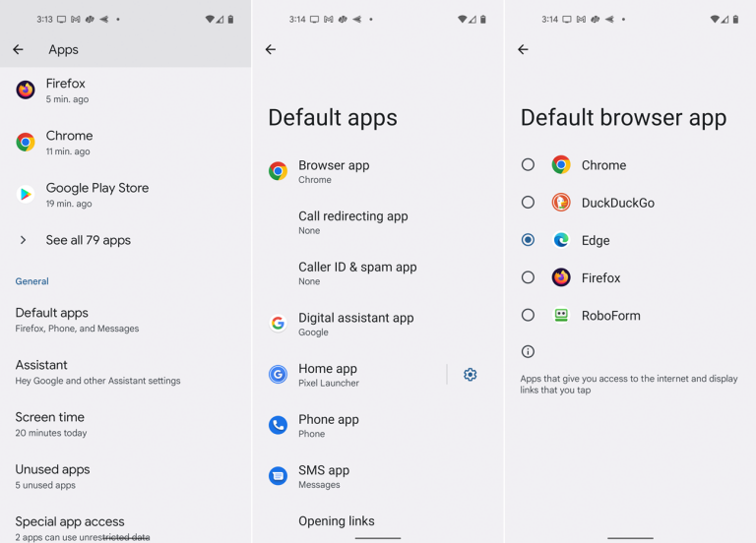Open Default apps settings
Viewport: 756px width, 543px height.
77,320
